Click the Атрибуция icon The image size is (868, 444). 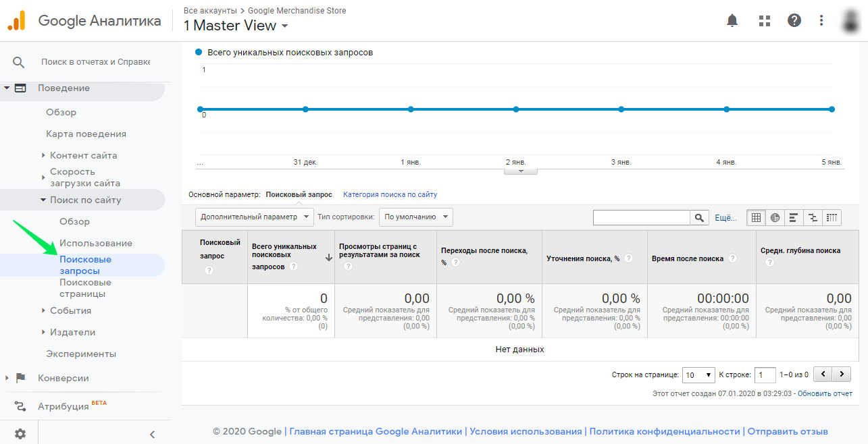click(x=20, y=406)
